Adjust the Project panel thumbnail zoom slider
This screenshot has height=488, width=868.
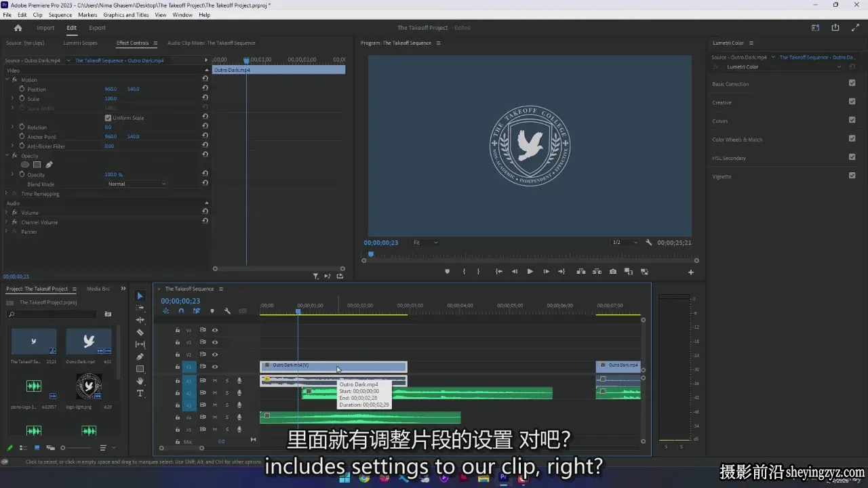tap(75, 448)
